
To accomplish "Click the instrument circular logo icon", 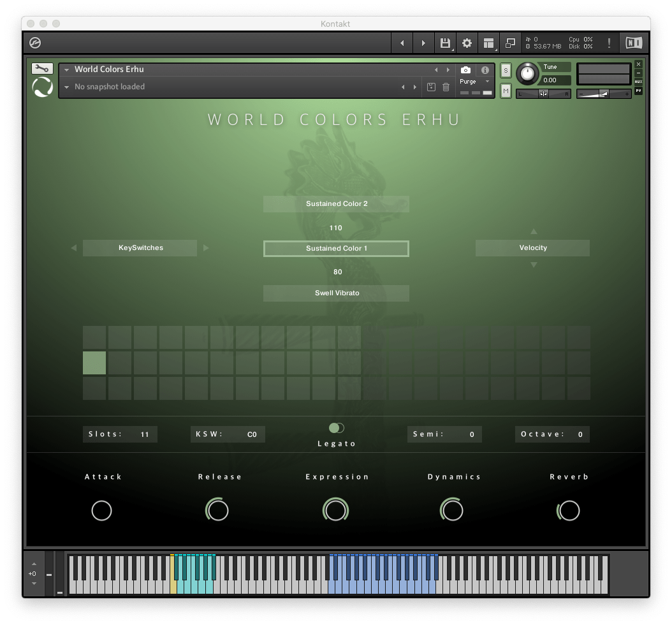I will [43, 87].
